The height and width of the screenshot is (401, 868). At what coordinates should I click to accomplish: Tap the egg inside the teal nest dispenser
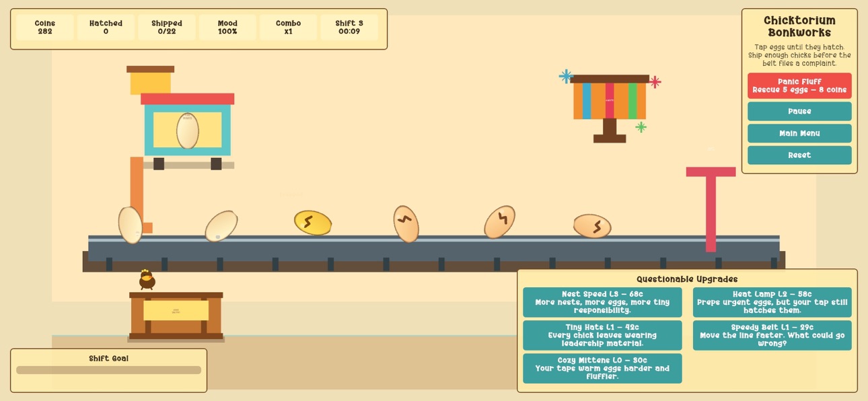(x=188, y=131)
